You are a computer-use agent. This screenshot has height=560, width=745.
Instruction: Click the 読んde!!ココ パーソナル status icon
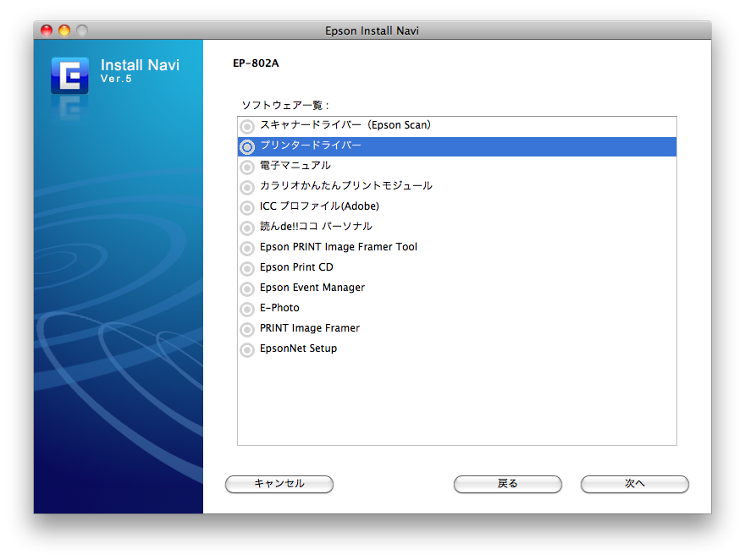(247, 228)
